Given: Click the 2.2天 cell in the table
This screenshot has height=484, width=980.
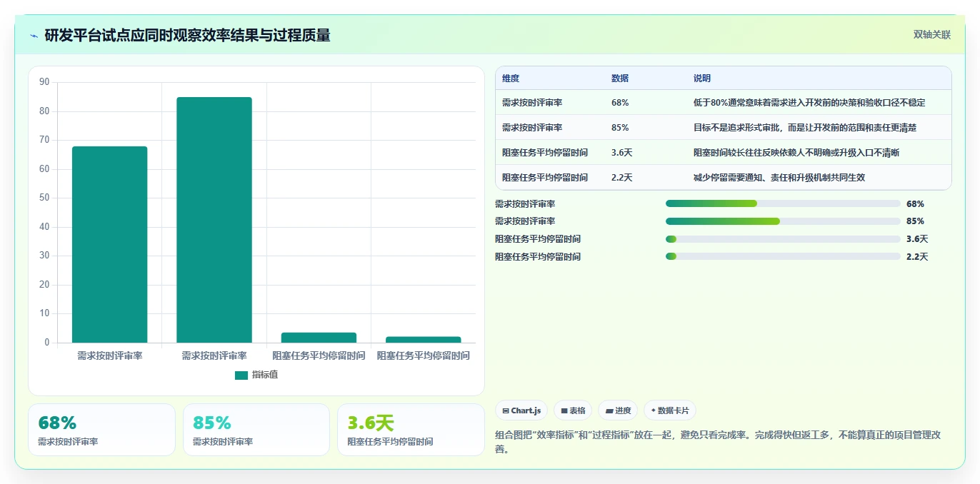Looking at the screenshot, I should click(x=622, y=178).
